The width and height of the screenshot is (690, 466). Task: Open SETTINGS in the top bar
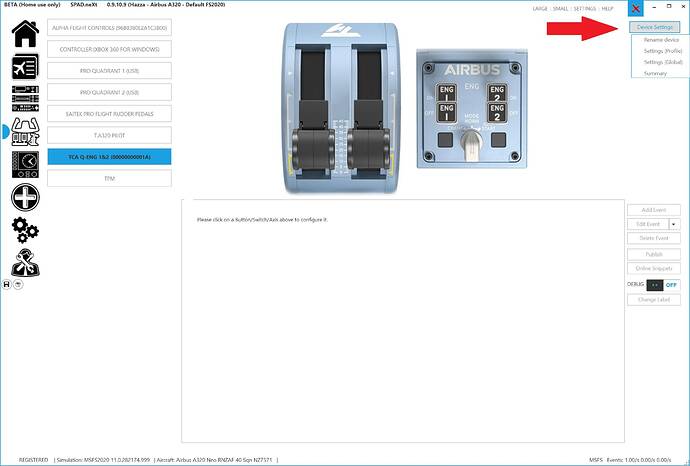point(584,8)
